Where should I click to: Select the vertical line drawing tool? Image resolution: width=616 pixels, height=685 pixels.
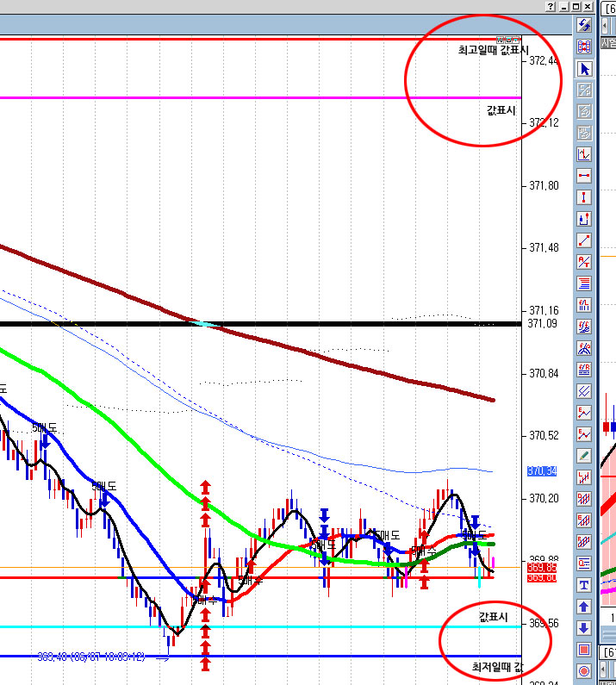click(x=584, y=197)
